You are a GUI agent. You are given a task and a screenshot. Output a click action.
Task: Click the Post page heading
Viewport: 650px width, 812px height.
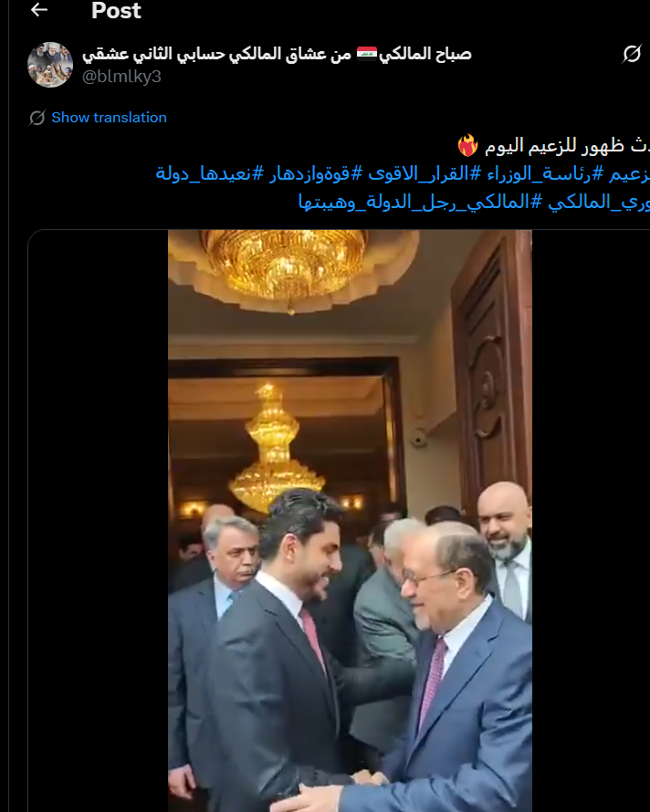[x=116, y=11]
